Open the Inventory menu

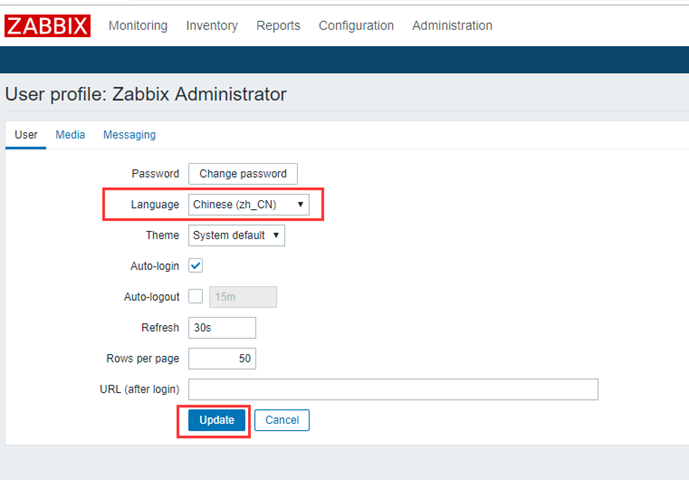[212, 26]
